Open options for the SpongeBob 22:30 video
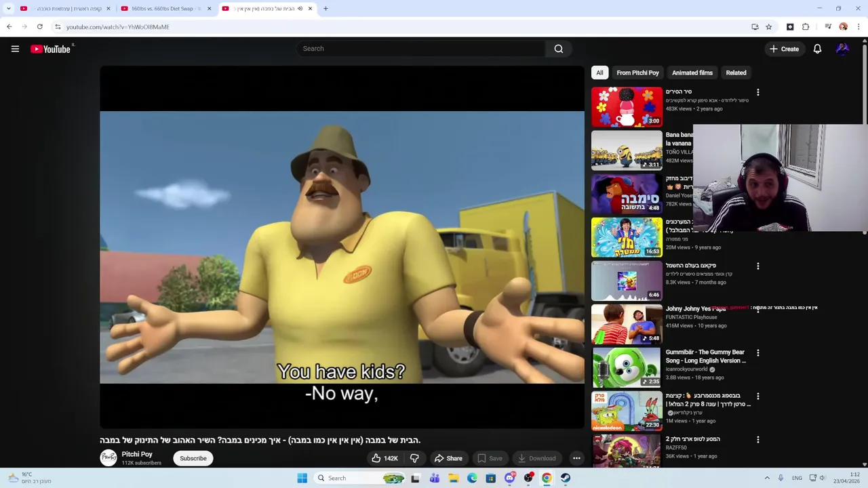This screenshot has height=488, width=868. 758,396
